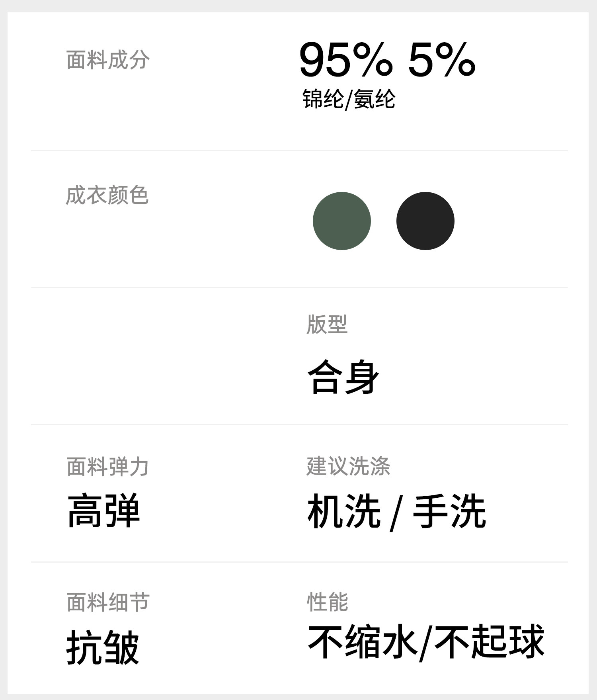Click the 5% composition figure
This screenshot has width=597, height=700.
pyautogui.click(x=441, y=60)
